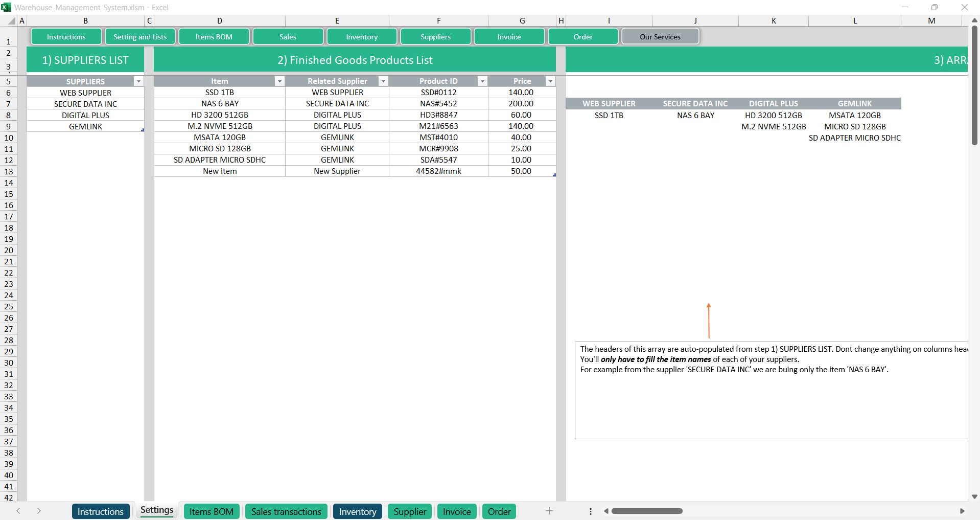
Task: Click the Our Services navigation button
Action: tap(660, 36)
